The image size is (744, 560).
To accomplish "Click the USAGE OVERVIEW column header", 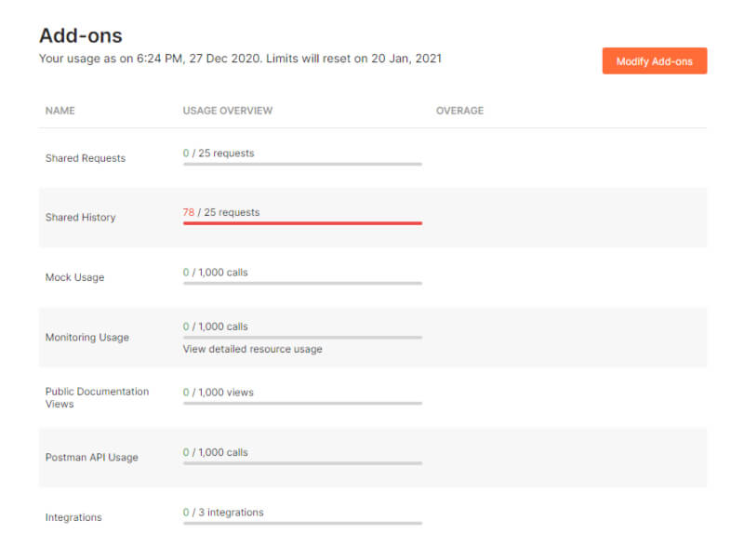I will pos(227,111).
